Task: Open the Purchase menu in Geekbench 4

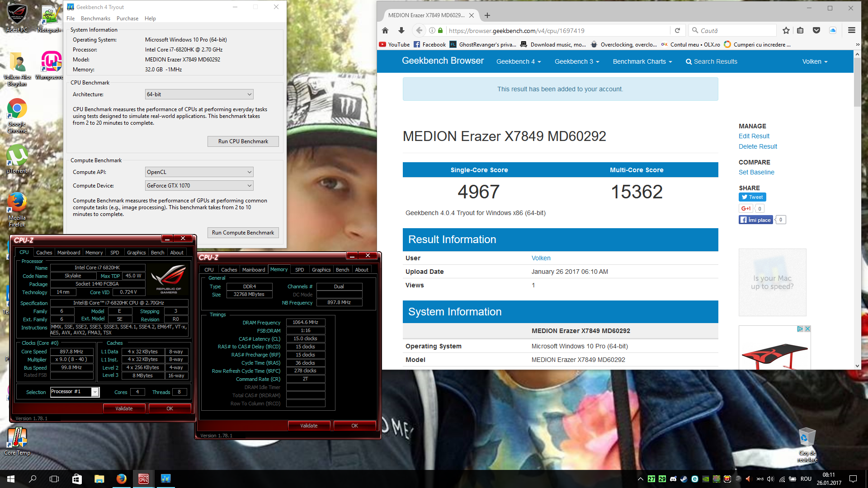Action: (127, 19)
